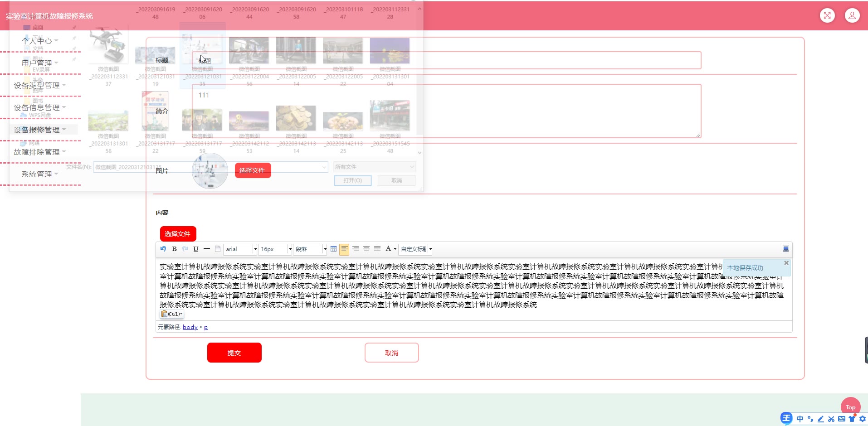Click the 实验室计算机故障报修系统 header title
Screen dimensions: 868x426
49,16
